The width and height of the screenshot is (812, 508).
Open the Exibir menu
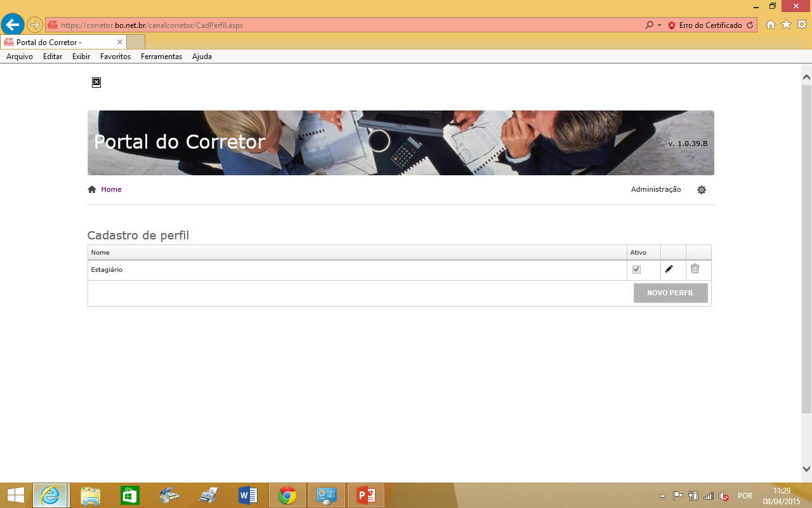[x=81, y=57]
